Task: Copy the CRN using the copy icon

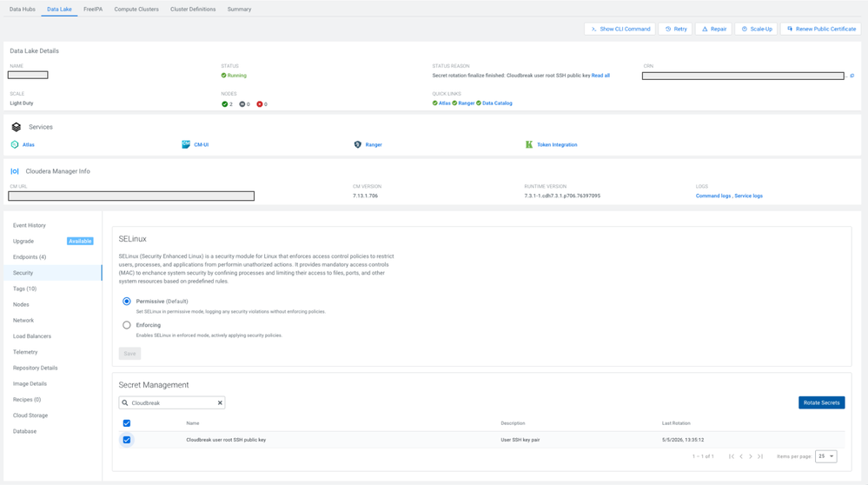Action: [x=852, y=76]
